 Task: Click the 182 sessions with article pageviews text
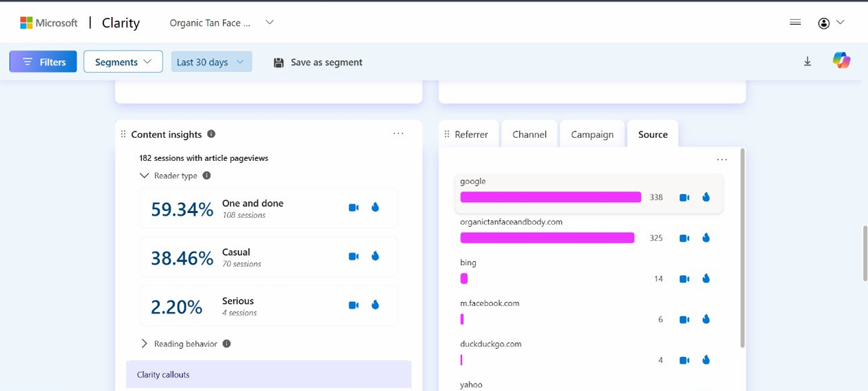[204, 158]
